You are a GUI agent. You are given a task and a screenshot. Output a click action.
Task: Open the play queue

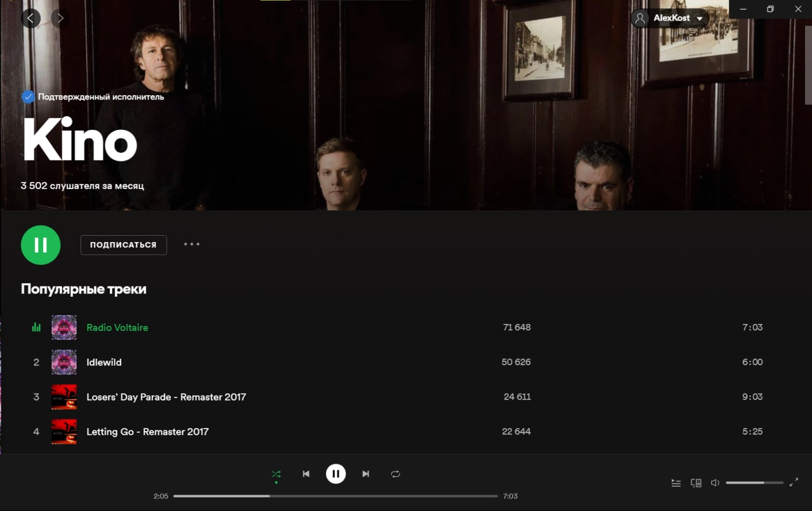676,482
